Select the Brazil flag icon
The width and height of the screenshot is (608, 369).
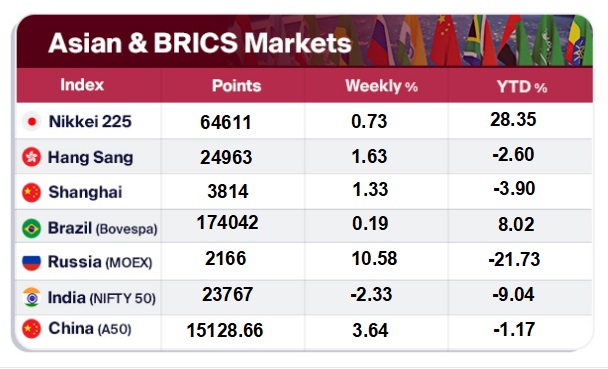[x=31, y=228]
